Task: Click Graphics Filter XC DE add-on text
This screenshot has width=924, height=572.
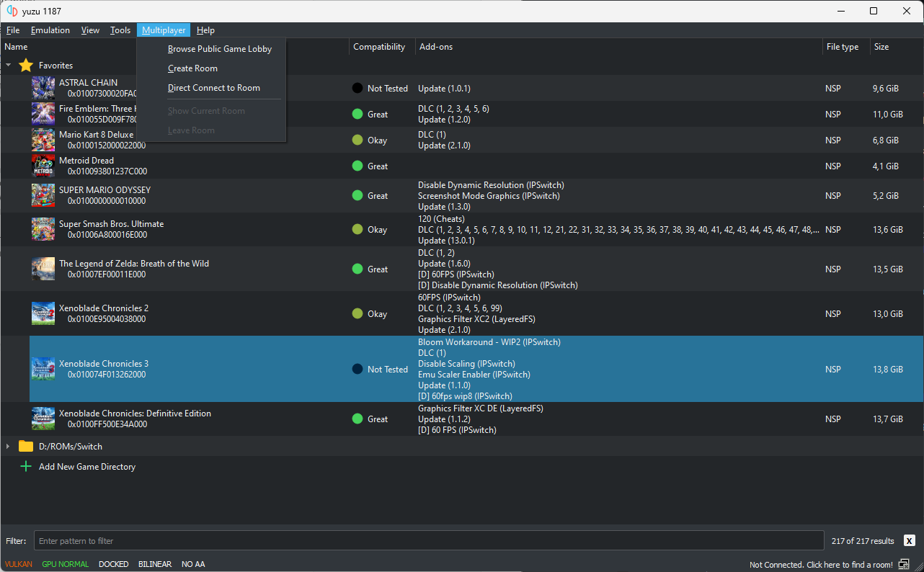Action: click(481, 408)
